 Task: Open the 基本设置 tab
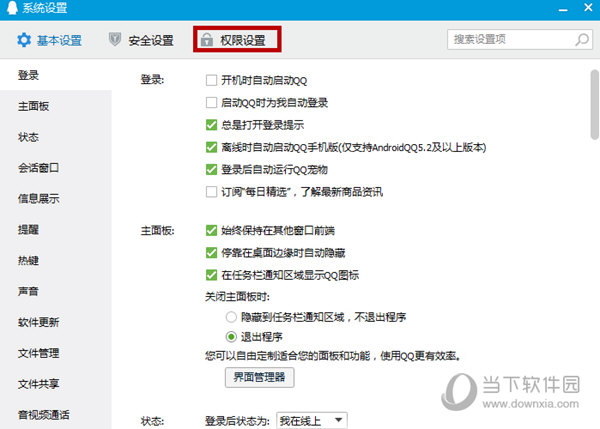click(50, 40)
